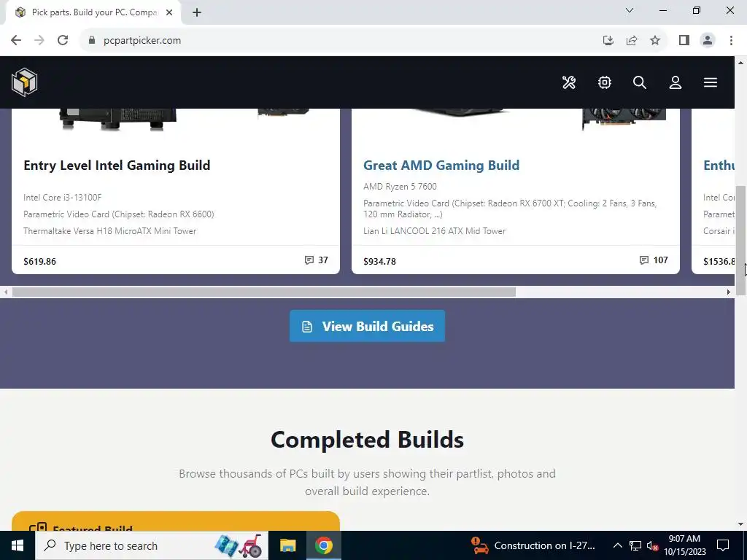Open the muted volume tray icon
The width and height of the screenshot is (747, 560).
tap(653, 545)
